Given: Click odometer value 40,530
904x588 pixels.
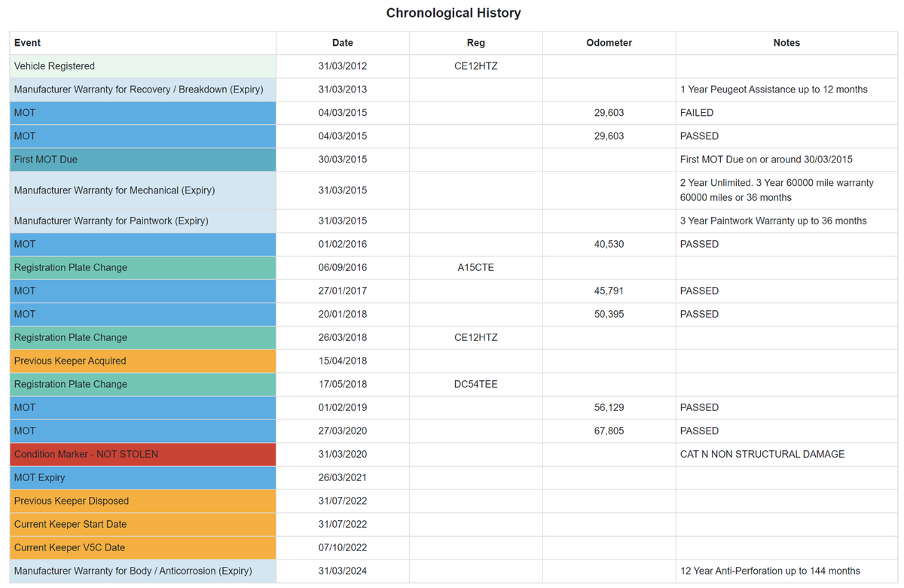Looking at the screenshot, I should coord(609,245).
